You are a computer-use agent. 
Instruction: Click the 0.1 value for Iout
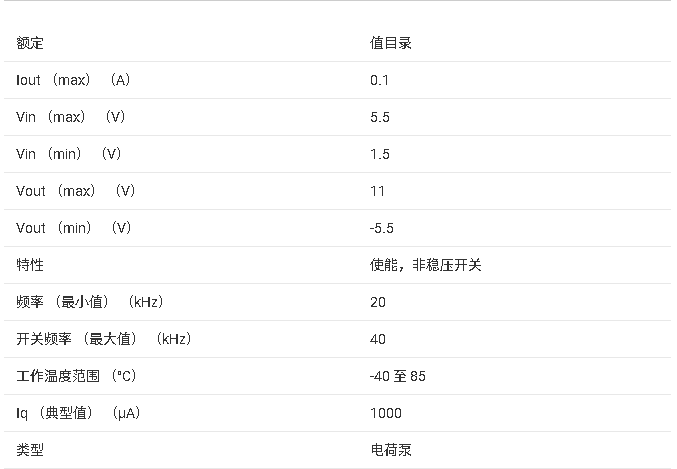coord(379,80)
